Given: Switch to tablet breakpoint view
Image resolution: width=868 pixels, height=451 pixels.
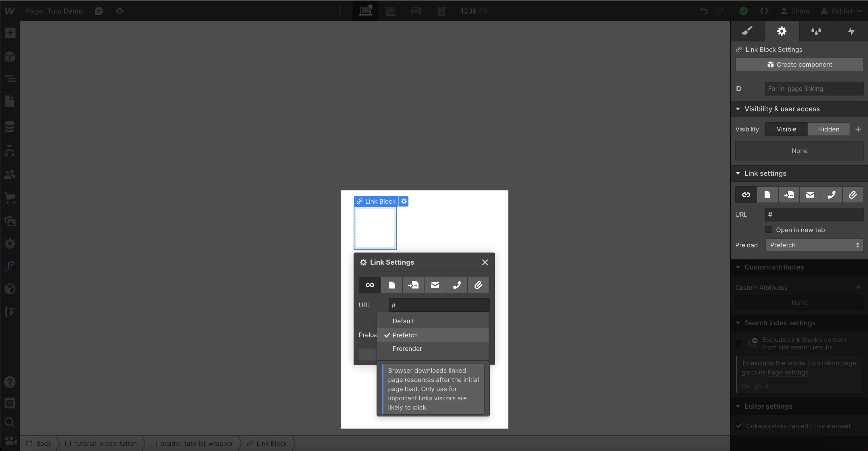Looking at the screenshot, I should click(x=391, y=11).
